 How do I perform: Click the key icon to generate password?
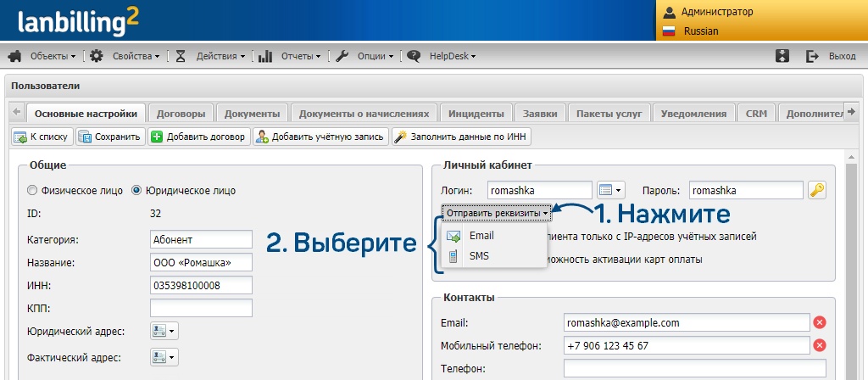(816, 190)
